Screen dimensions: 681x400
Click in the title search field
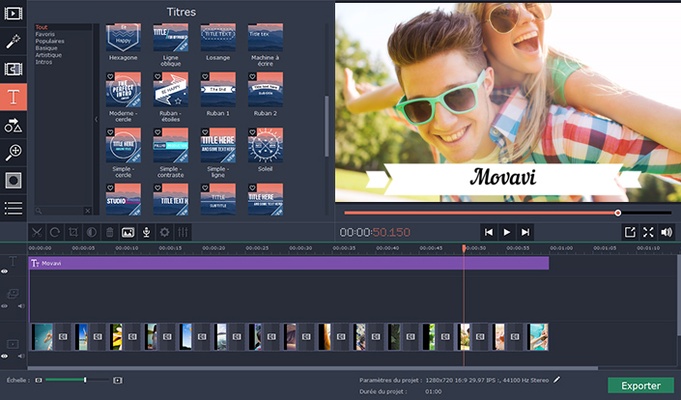[60, 211]
